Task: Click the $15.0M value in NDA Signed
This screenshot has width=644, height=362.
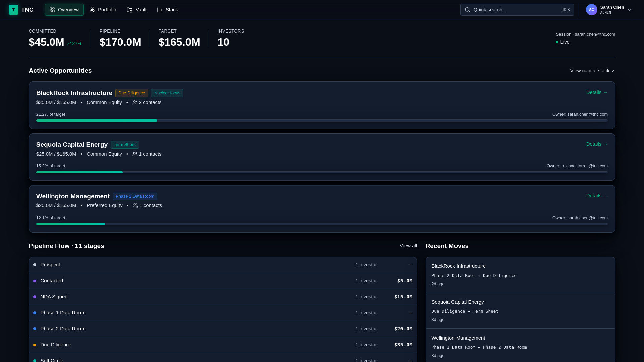Action: [403, 297]
